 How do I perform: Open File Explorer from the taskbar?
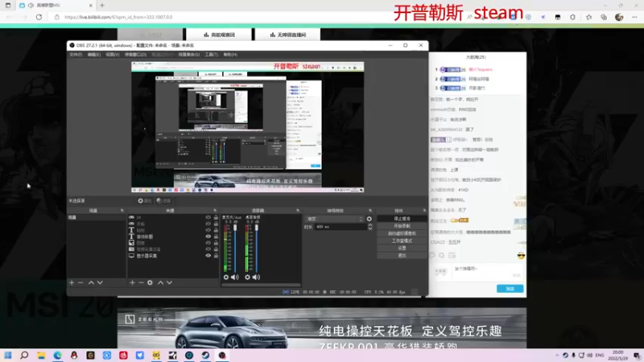click(41, 355)
